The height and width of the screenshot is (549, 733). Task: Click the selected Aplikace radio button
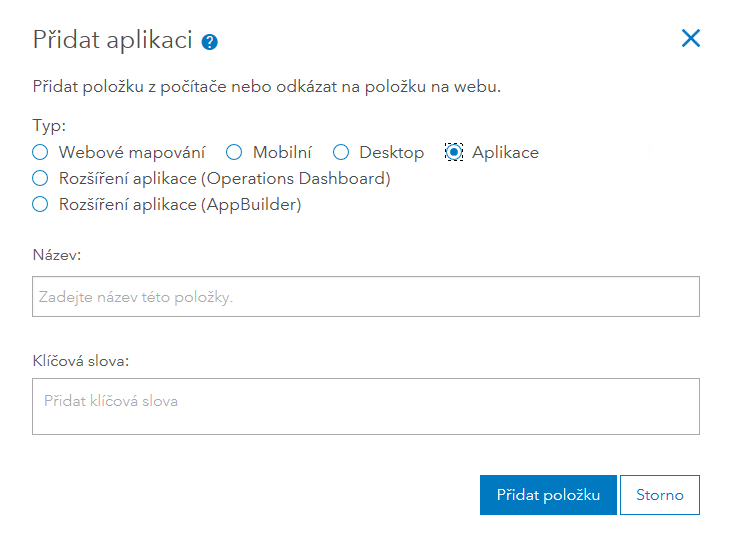(x=454, y=153)
